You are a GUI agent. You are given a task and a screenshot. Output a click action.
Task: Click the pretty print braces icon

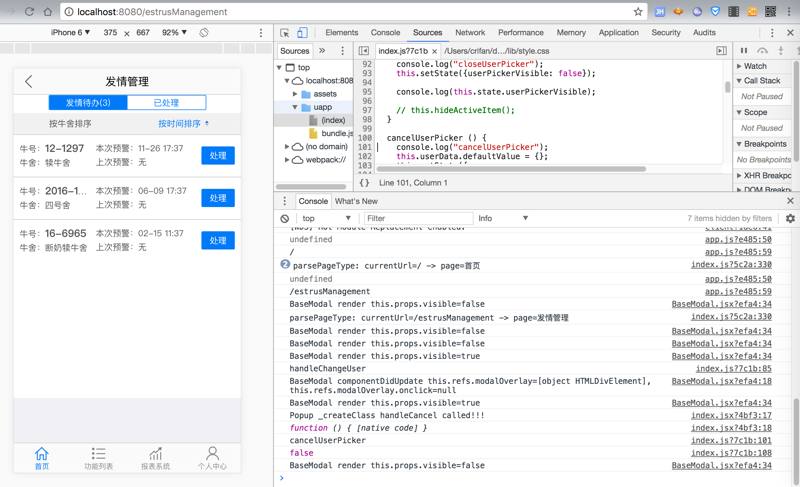tap(364, 183)
